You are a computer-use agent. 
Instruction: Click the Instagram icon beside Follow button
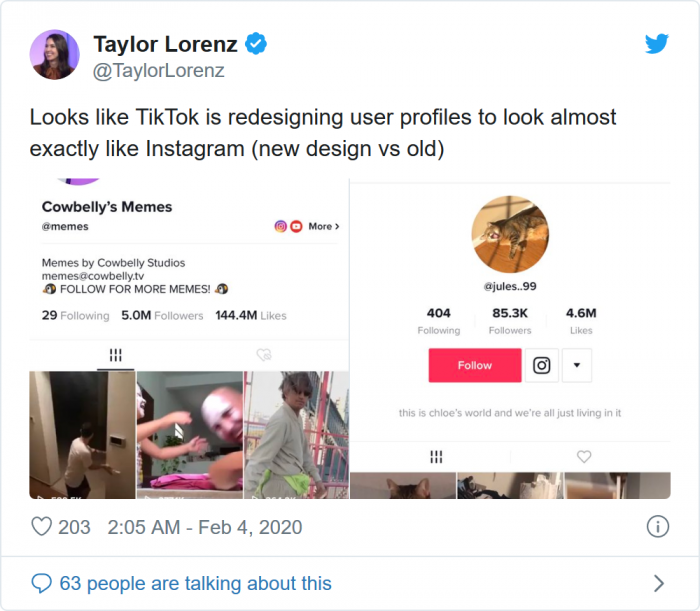(x=541, y=365)
